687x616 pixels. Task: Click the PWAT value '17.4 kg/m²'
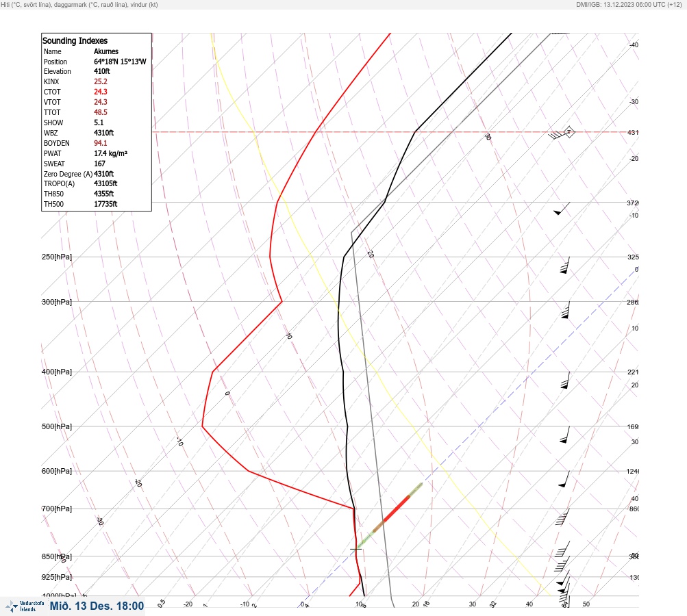tap(110, 153)
